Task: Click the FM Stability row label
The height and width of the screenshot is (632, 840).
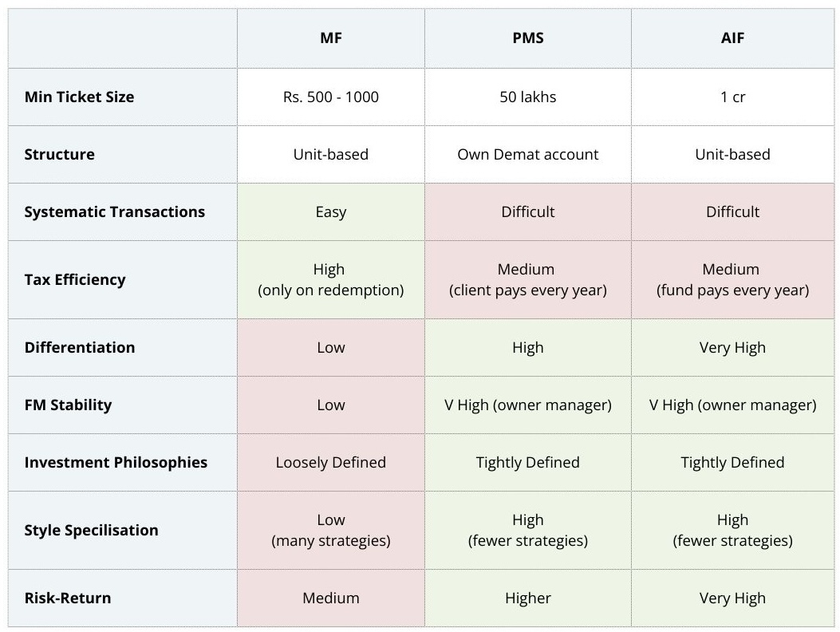Action: click(x=68, y=405)
